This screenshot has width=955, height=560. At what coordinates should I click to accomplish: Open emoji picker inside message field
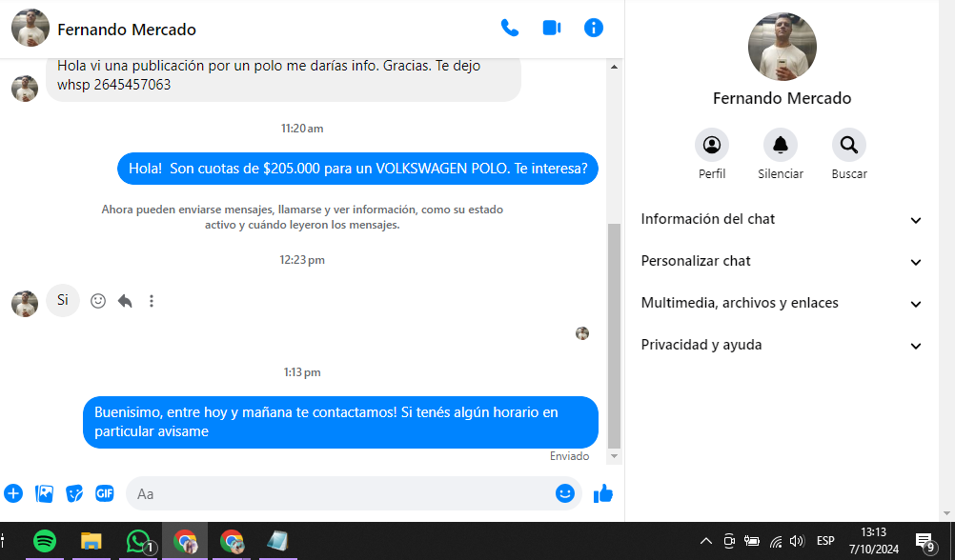click(x=564, y=493)
